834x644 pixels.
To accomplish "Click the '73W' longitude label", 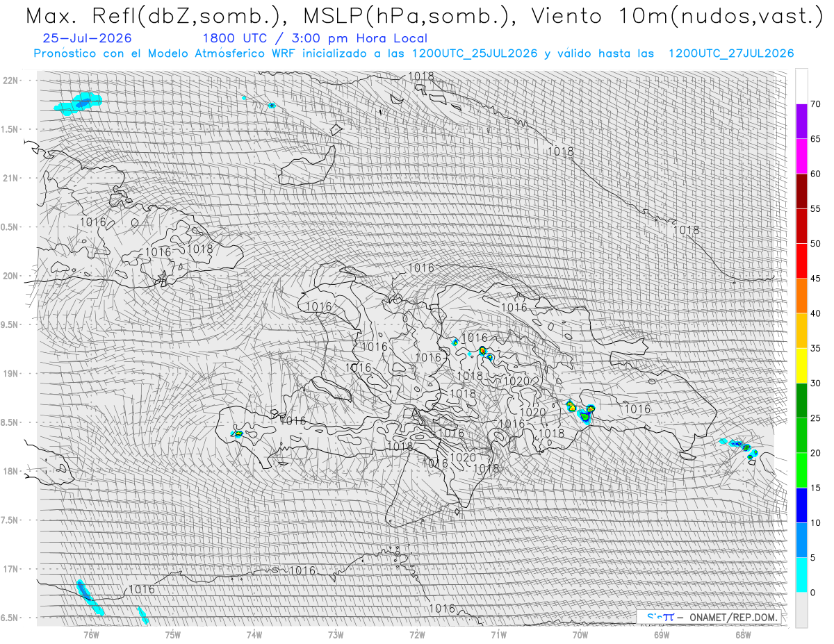I will (x=336, y=634).
